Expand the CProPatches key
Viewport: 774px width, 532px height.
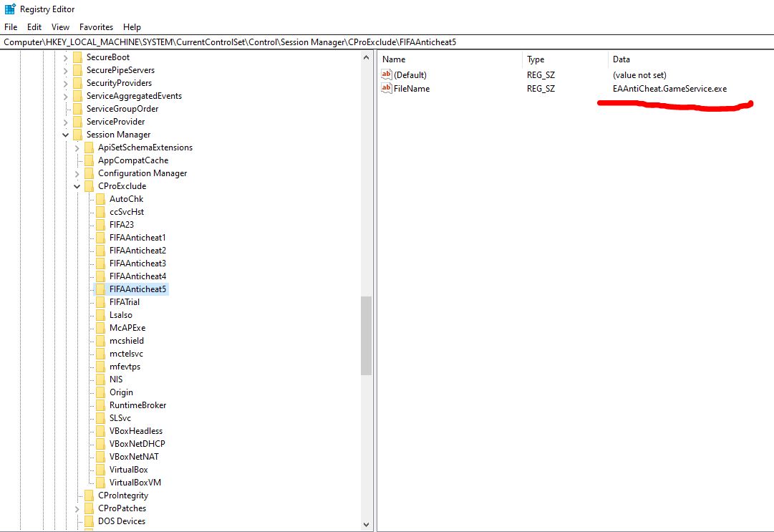pos(77,508)
